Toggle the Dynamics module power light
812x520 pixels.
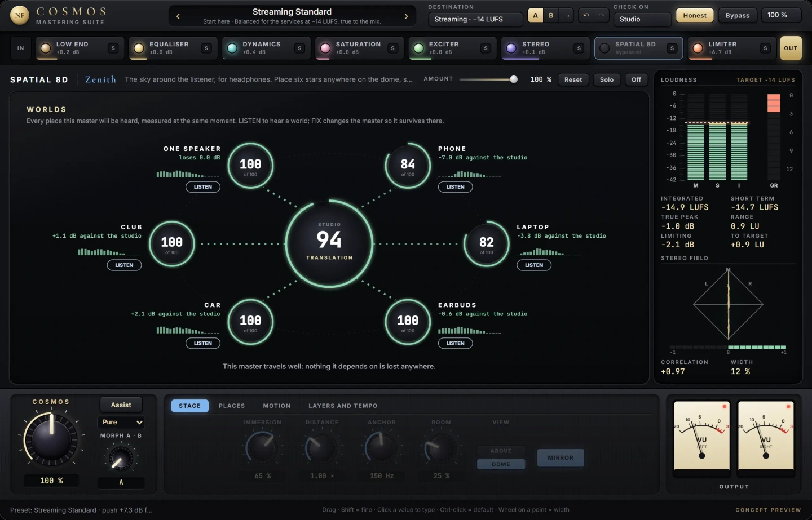232,48
